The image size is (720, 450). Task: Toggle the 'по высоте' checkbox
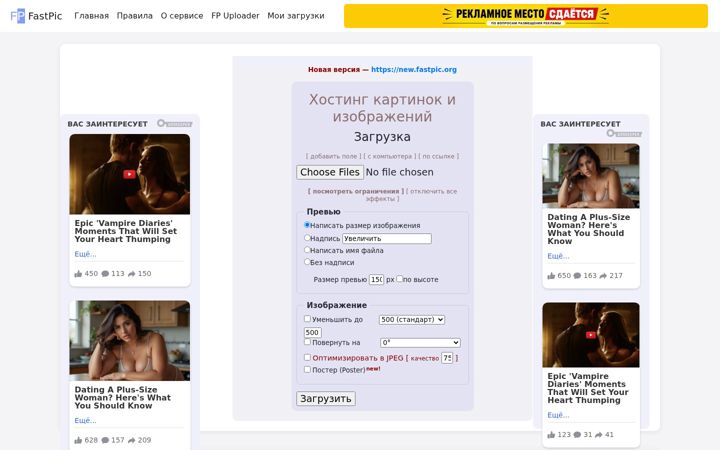coord(399,279)
